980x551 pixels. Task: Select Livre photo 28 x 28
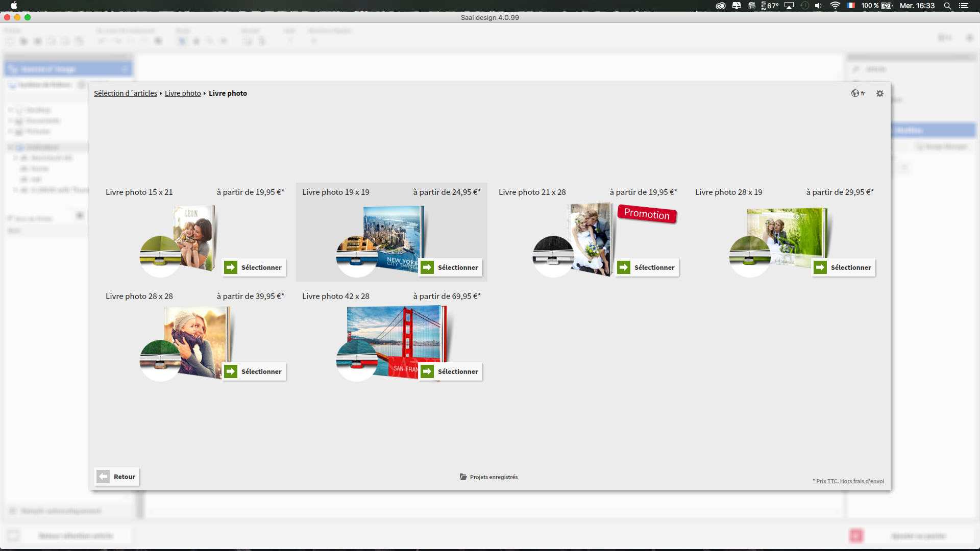click(255, 371)
